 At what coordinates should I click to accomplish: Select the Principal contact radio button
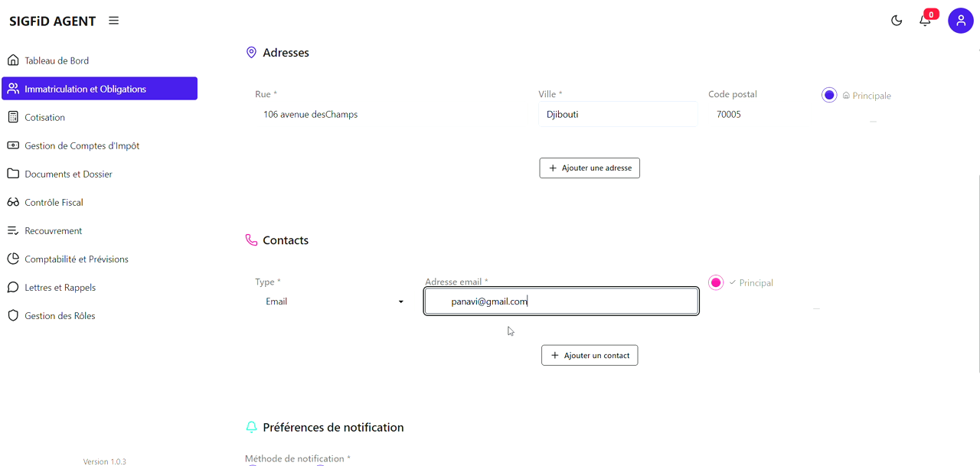(x=715, y=282)
